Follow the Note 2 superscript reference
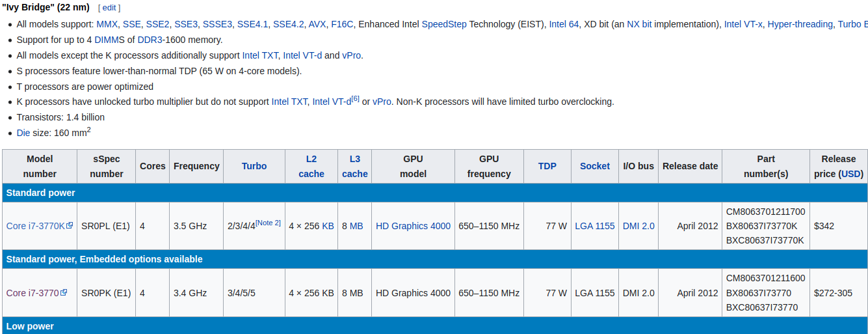 [268, 223]
